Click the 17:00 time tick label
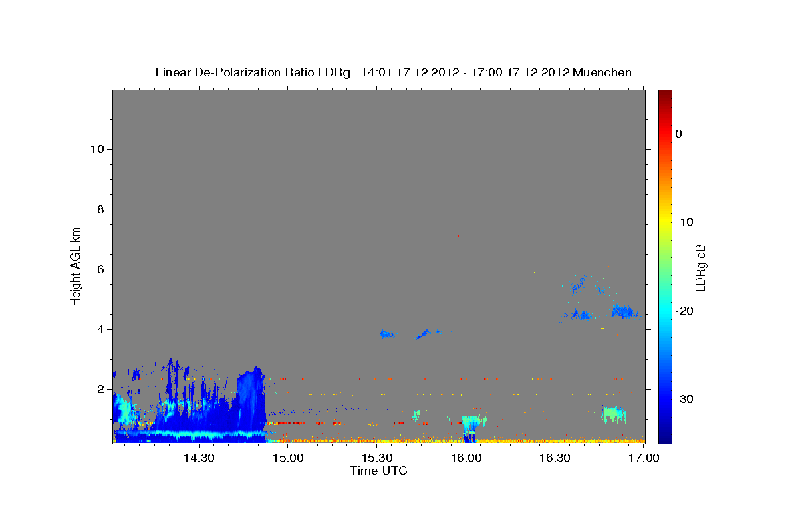Screen dimensions: 798x532 point(644,458)
